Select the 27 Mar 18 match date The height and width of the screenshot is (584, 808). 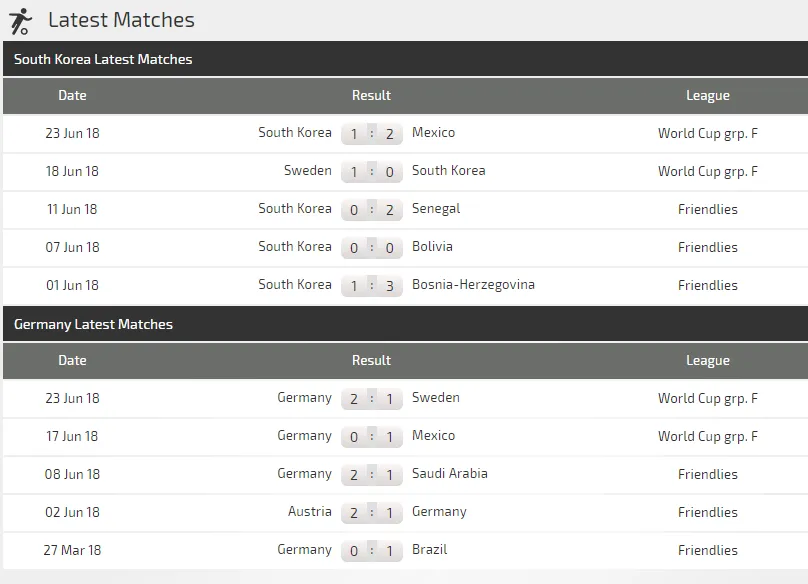[72, 550]
